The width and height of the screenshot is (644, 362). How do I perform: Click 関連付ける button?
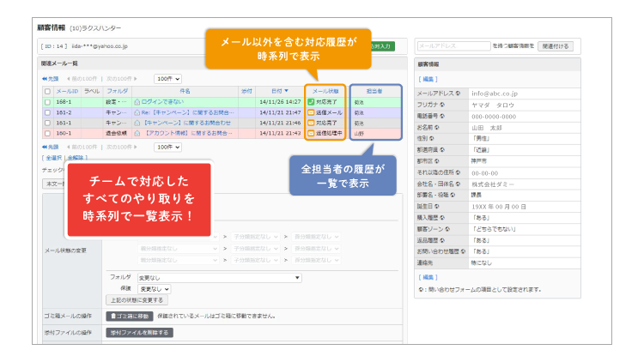[x=556, y=46]
